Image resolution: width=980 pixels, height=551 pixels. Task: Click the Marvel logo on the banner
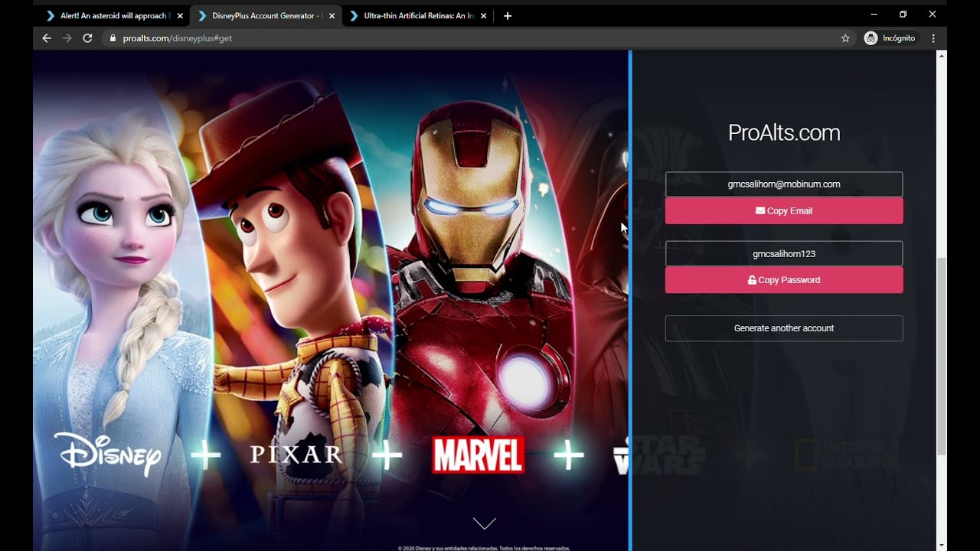(x=479, y=455)
